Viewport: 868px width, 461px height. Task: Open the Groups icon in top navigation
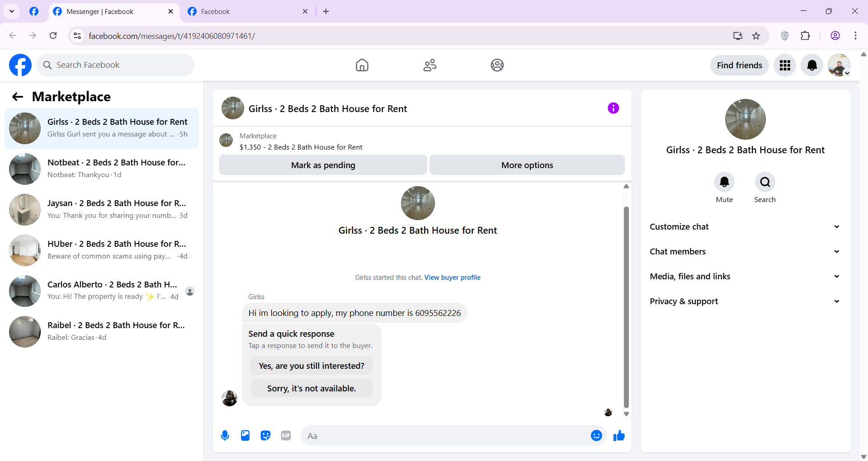(x=497, y=65)
